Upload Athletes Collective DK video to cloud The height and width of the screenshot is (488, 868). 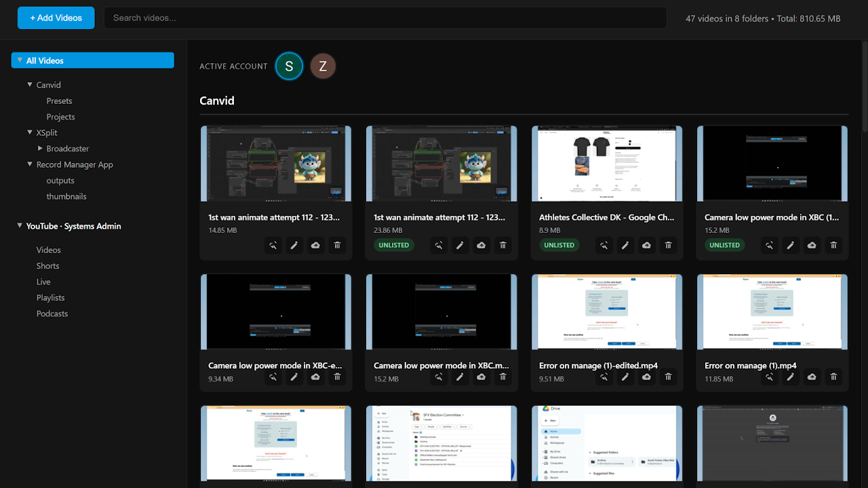[646, 245]
